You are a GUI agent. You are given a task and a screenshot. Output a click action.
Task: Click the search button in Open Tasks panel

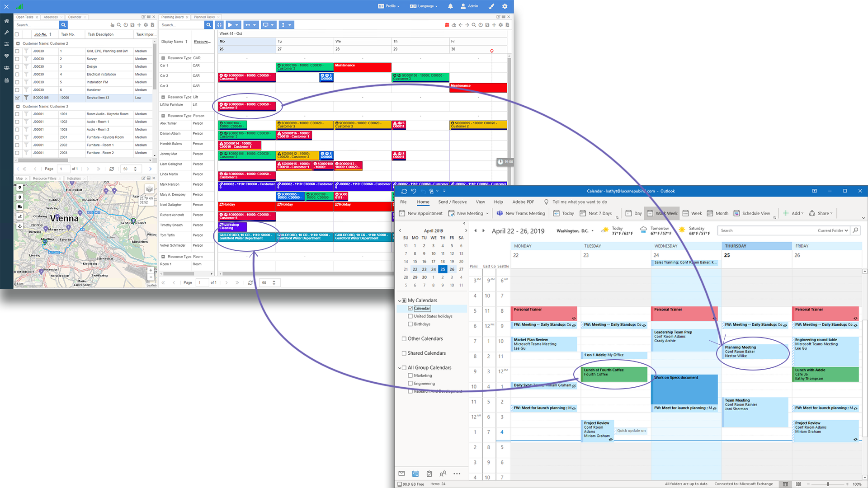point(63,25)
